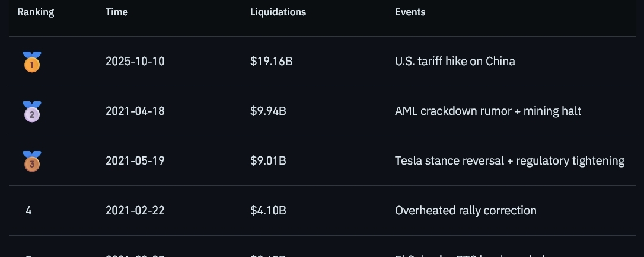Screen dimensions: 644x257
Task: Sort by the Ranking column header
Action: (x=36, y=12)
